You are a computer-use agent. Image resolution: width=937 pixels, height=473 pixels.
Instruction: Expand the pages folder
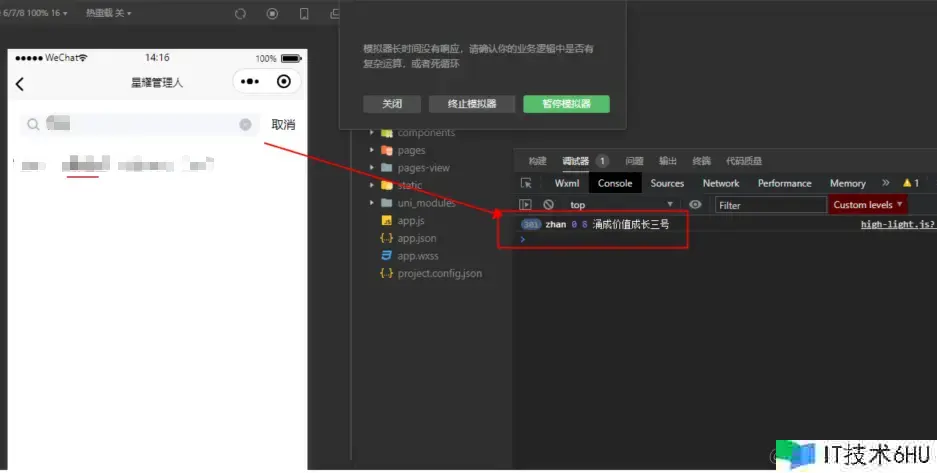point(372,150)
